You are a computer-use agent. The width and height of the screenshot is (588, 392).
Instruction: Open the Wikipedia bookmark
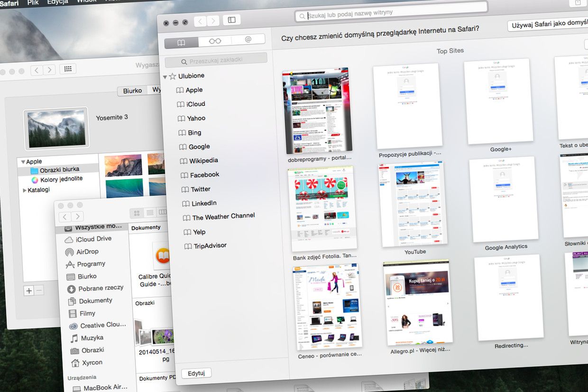199,161
